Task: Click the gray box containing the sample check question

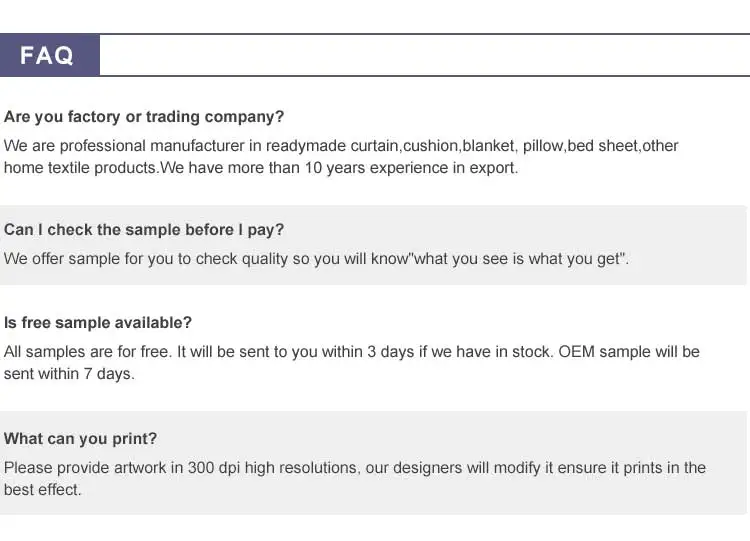Action: click(373, 245)
